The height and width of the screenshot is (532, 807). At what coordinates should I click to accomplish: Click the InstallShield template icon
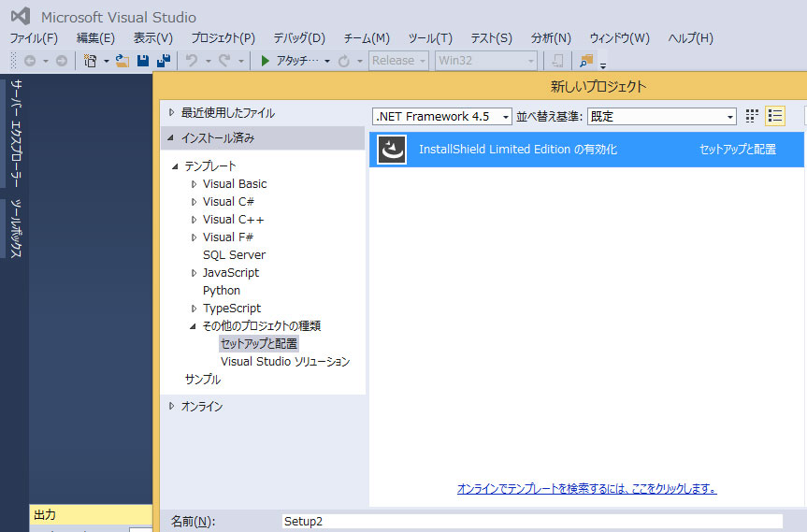point(392,150)
